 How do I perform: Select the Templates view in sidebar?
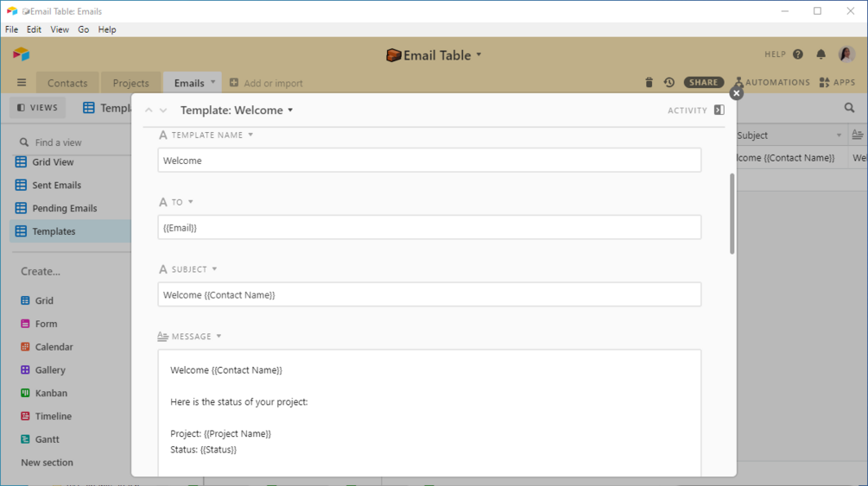pyautogui.click(x=70, y=231)
